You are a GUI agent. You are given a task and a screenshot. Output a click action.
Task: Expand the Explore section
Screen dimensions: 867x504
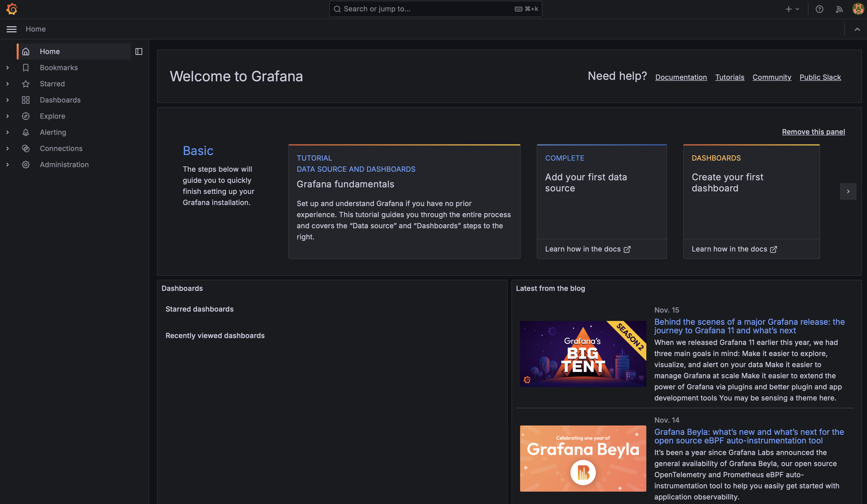(8, 116)
